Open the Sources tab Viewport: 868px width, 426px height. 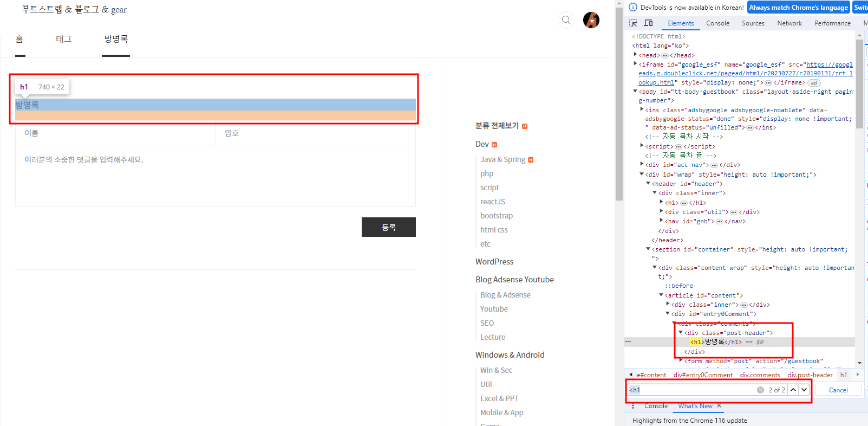point(753,23)
